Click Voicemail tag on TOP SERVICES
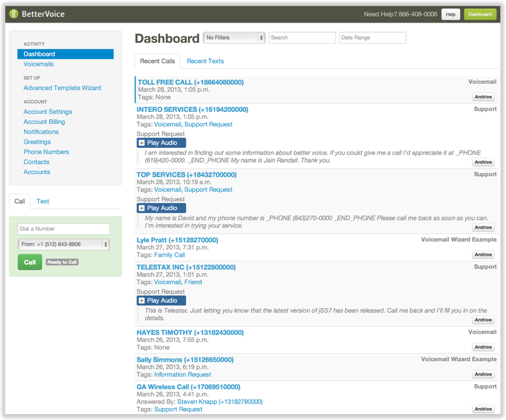506x420 pixels. 168,190
